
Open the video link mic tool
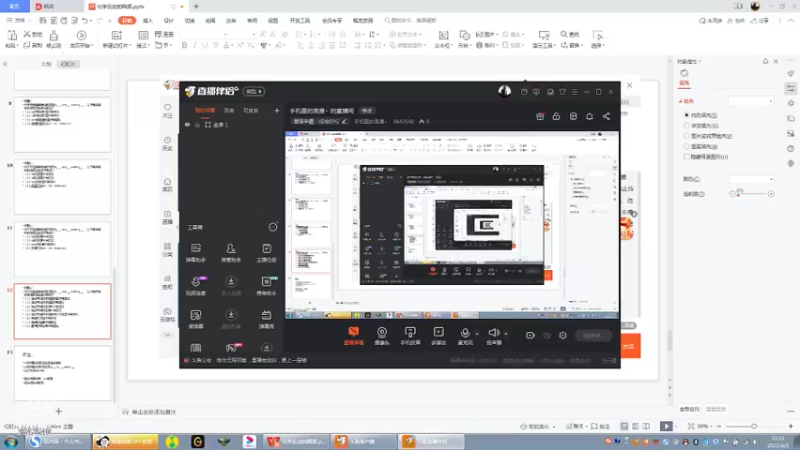[x=196, y=286]
